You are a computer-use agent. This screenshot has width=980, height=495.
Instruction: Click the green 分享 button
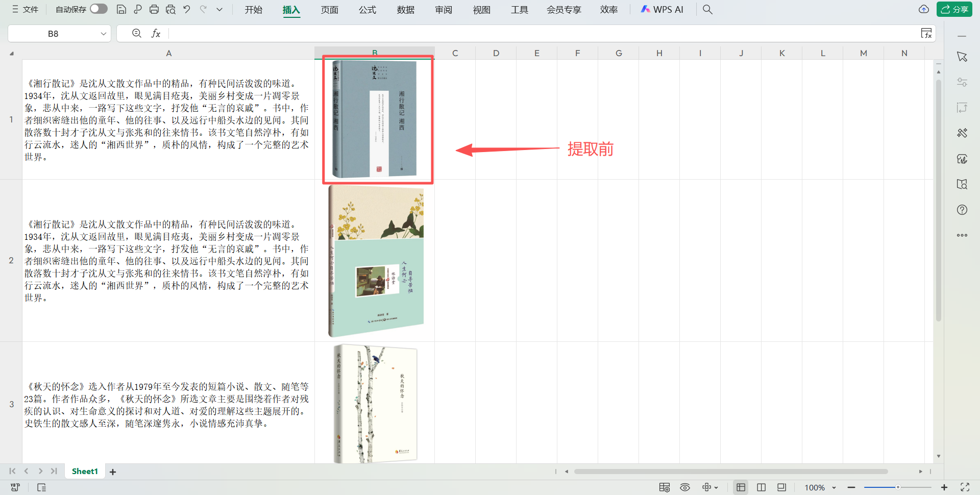[x=954, y=9]
